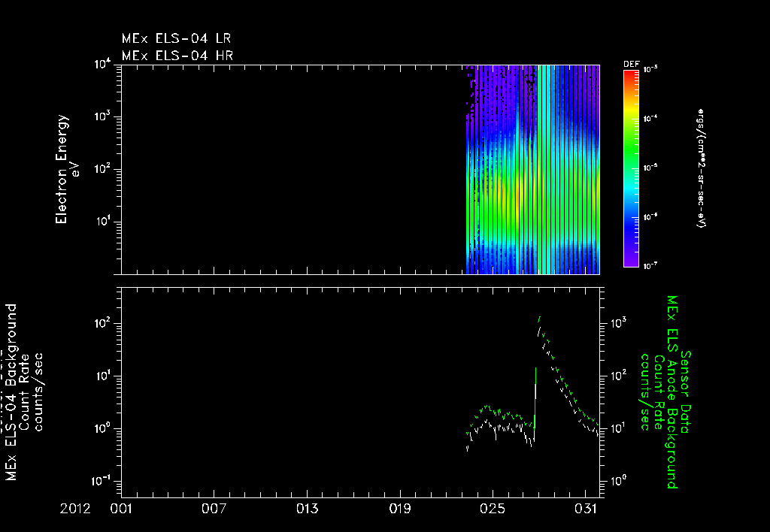Image resolution: width=770 pixels, height=532 pixels.
Task: Click the '001' day tick label
Action: tap(121, 509)
